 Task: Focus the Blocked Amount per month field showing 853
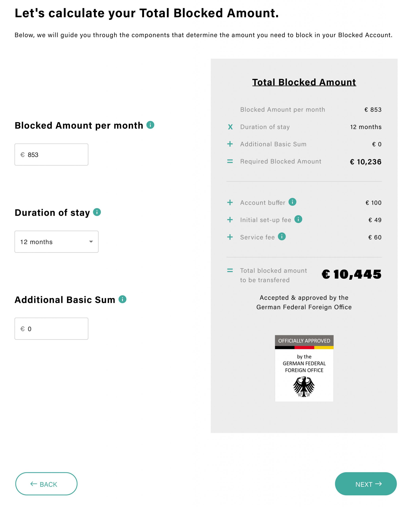pos(51,154)
